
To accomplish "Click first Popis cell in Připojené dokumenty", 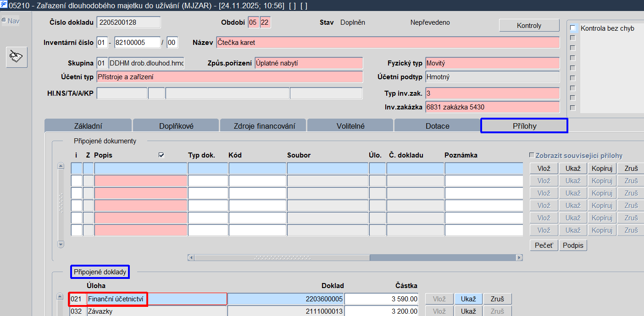I will [141, 168].
